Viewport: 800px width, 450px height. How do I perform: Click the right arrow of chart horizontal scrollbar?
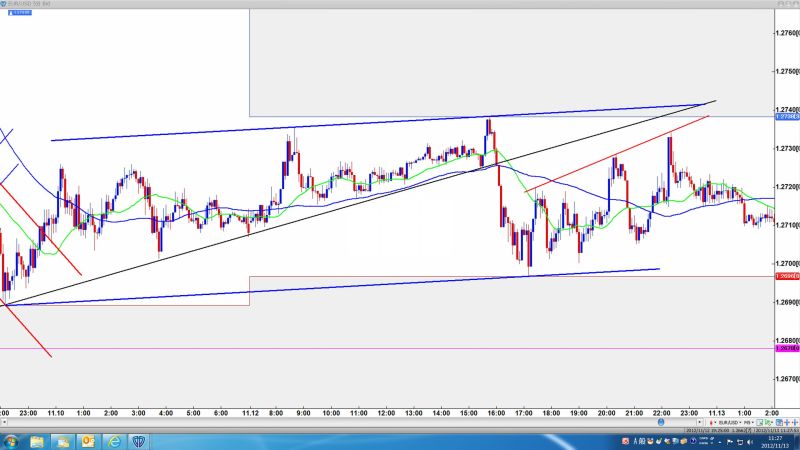point(699,422)
